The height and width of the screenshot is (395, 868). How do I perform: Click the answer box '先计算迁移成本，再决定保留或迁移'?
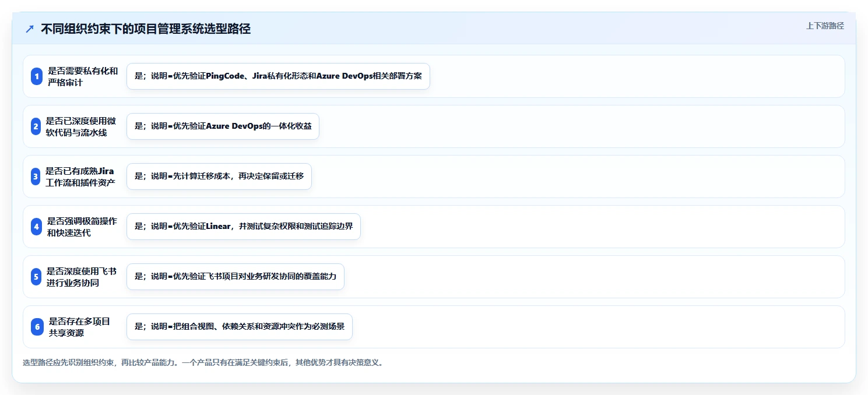click(x=219, y=177)
